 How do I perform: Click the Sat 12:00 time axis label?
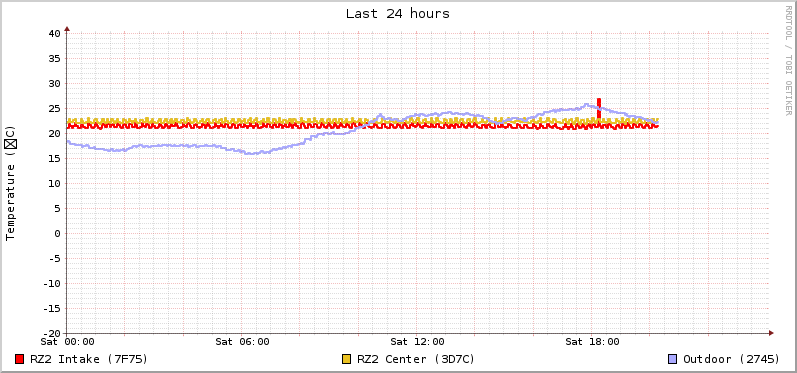417,342
